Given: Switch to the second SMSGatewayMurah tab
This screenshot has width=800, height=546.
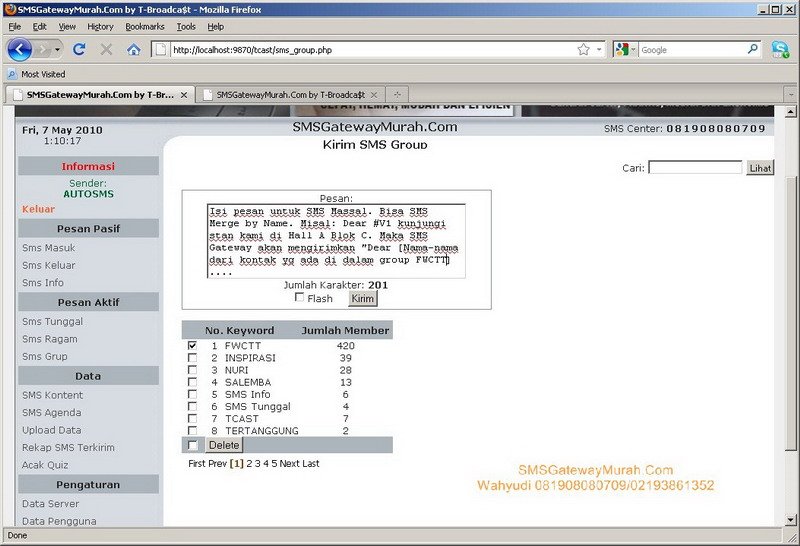Looking at the screenshot, I should pyautogui.click(x=290, y=95).
